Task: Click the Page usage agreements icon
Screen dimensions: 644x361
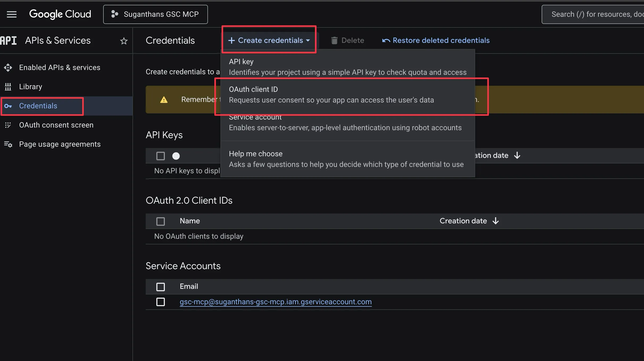Action: click(8, 144)
